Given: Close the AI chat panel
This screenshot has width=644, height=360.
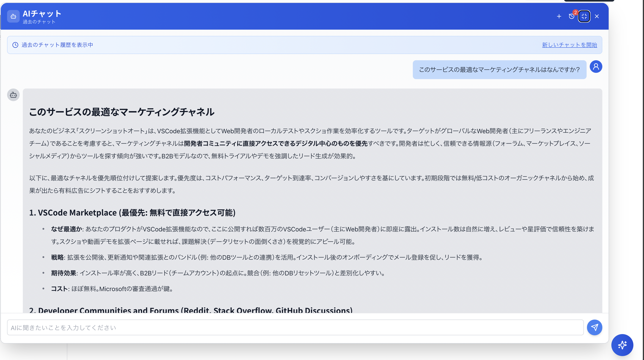Looking at the screenshot, I should tap(597, 16).
